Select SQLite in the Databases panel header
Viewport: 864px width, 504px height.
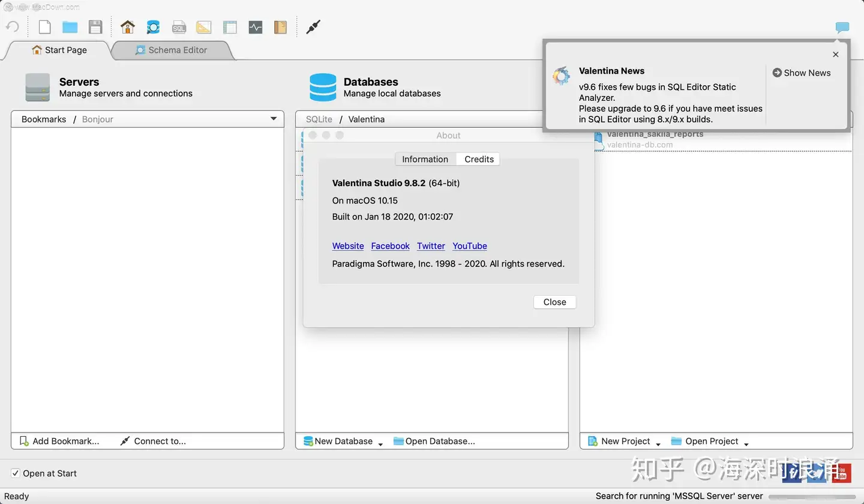319,119
